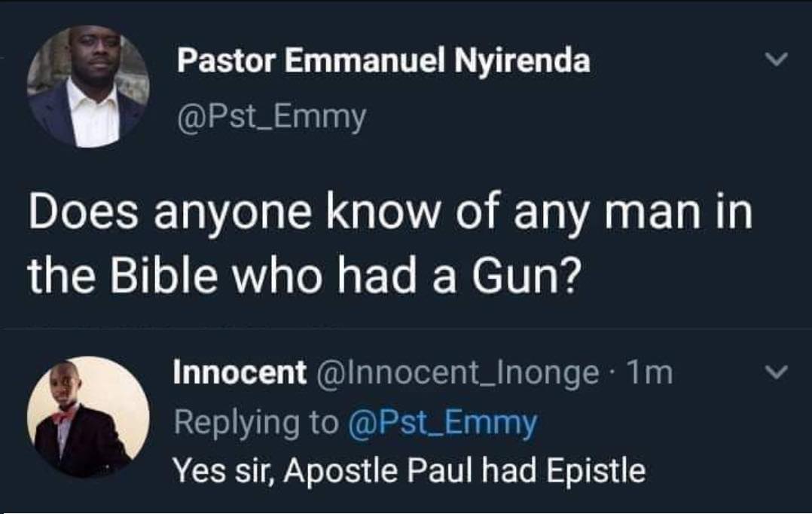Visit the Pastor Emmanuel Nyirenda display name
The height and width of the screenshot is (514, 812).
pyautogui.click(x=383, y=60)
